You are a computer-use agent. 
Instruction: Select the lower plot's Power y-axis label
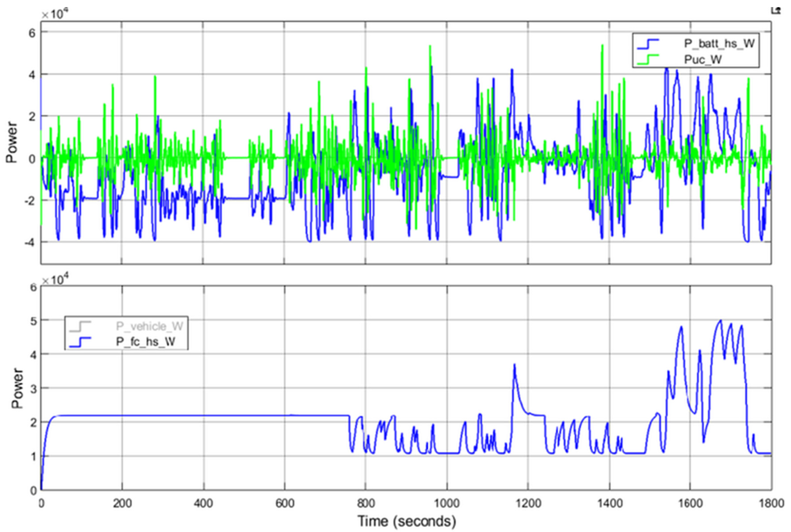coord(17,388)
